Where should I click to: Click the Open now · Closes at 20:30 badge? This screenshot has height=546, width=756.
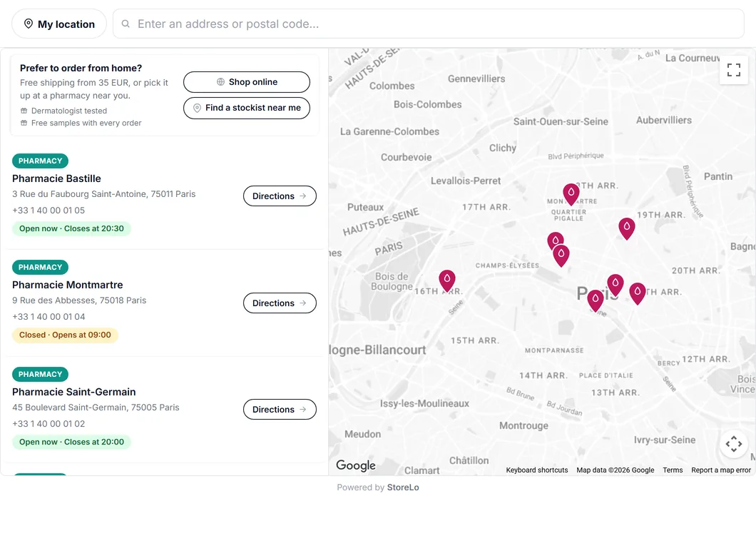coord(71,228)
